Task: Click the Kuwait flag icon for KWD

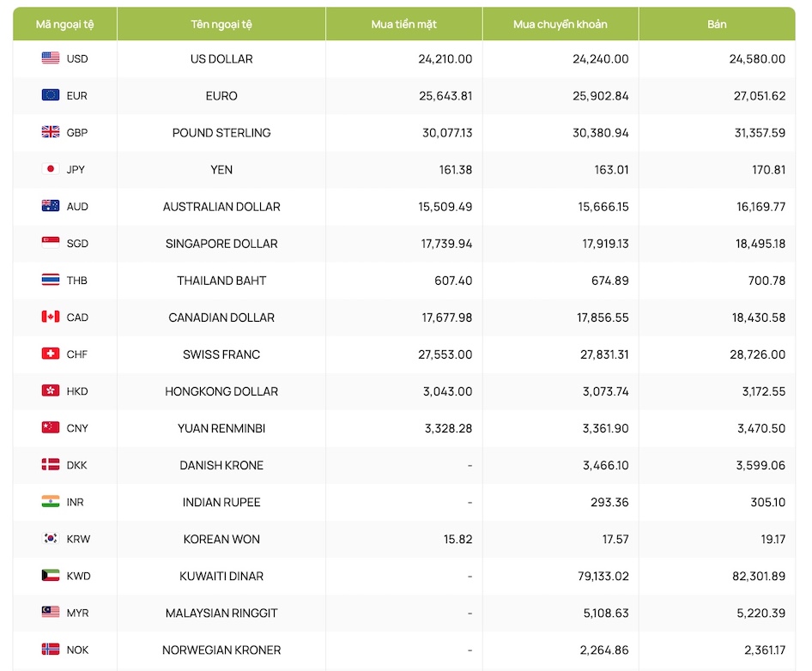Action: click(51, 576)
